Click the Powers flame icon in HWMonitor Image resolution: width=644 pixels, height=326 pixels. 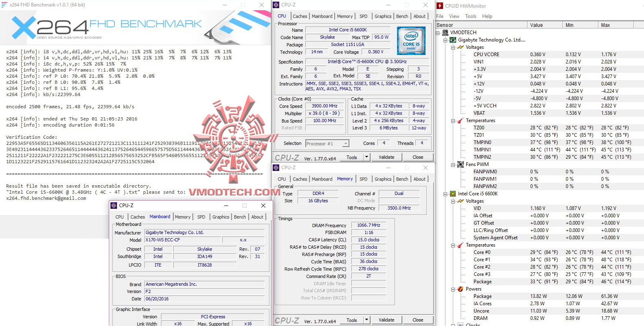(461, 289)
